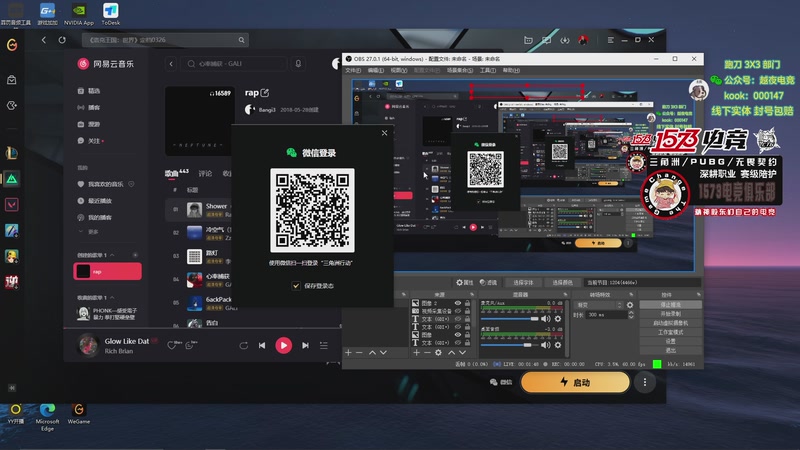Click add scene plus button in OBS
This screenshot has height=450, width=800.
348,353
